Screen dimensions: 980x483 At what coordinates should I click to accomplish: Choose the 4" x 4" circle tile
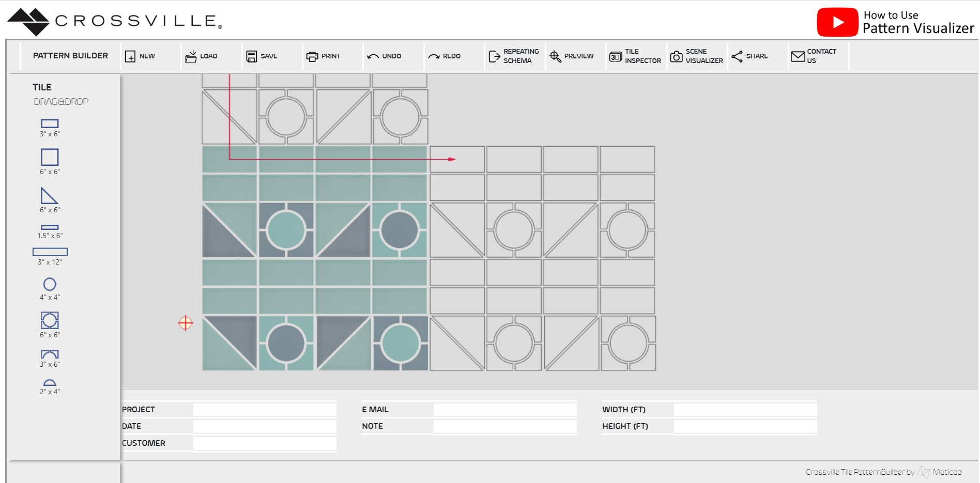(50, 284)
